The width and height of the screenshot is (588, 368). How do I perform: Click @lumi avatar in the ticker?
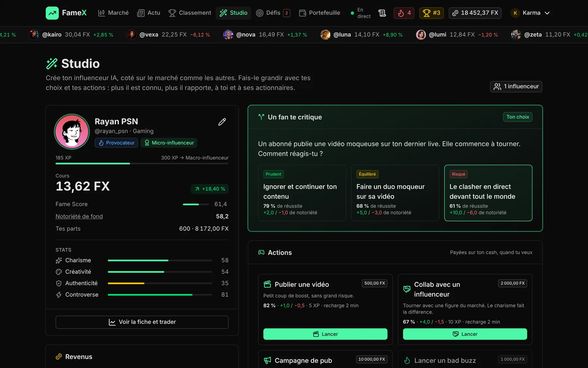[x=421, y=35]
